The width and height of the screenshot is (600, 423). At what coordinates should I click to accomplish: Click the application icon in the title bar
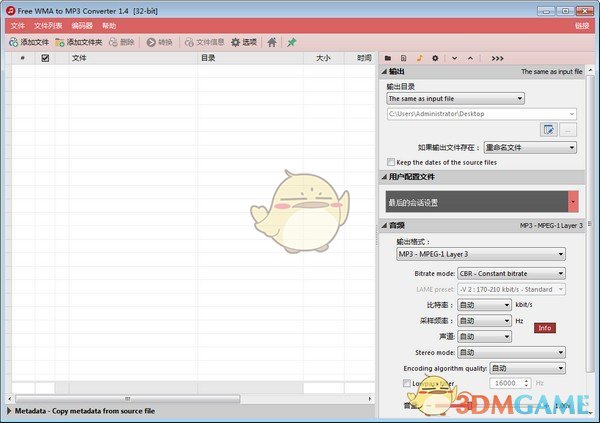pyautogui.click(x=10, y=11)
